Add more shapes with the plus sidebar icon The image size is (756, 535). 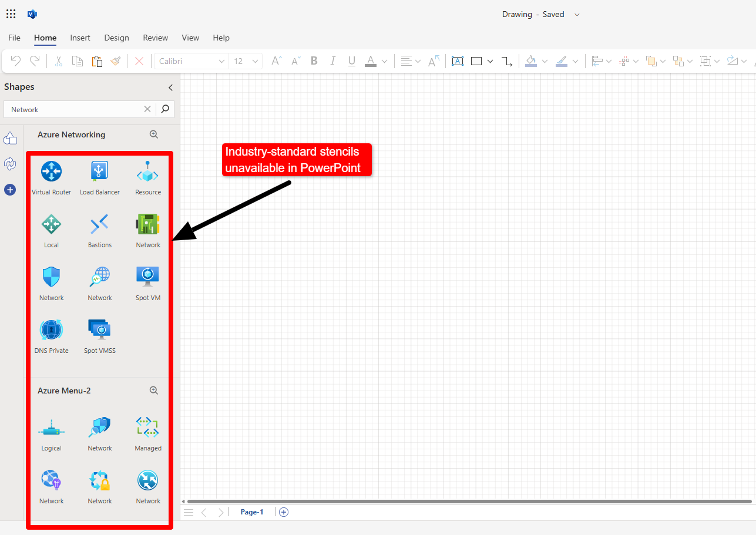point(10,190)
